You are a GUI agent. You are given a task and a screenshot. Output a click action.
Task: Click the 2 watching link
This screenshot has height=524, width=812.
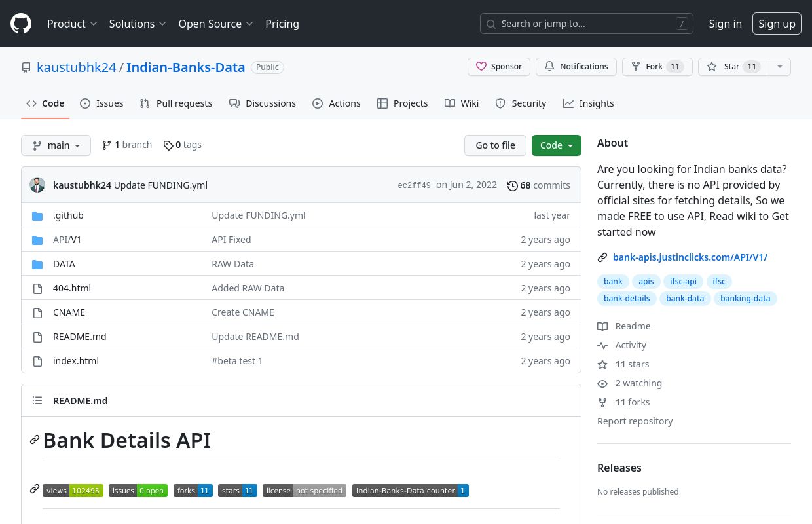tap(630, 383)
